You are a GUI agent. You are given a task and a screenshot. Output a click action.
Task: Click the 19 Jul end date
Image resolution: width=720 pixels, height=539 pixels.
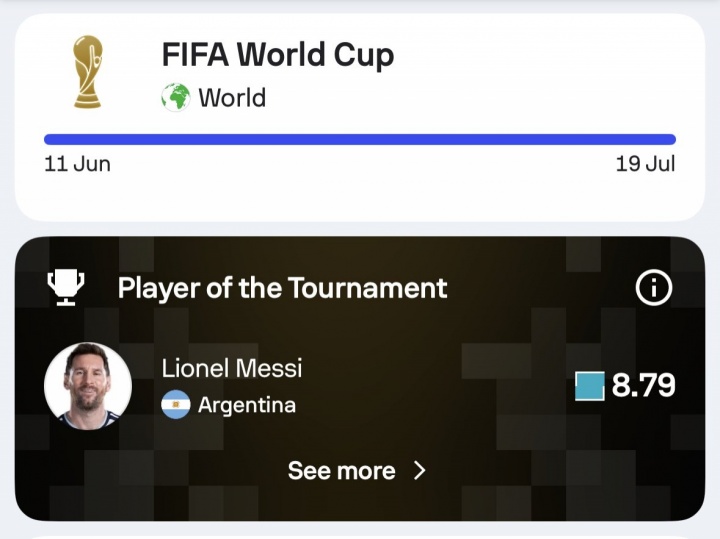pos(645,164)
